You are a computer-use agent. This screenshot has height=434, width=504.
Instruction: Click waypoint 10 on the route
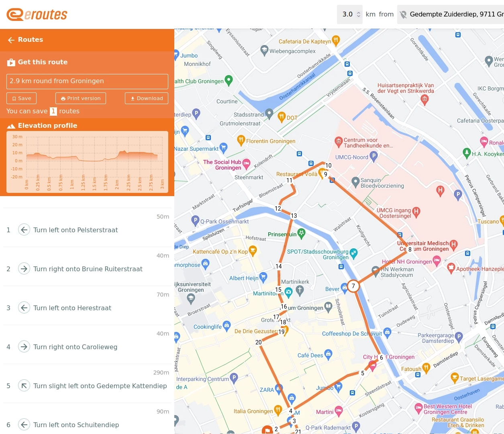329,166
